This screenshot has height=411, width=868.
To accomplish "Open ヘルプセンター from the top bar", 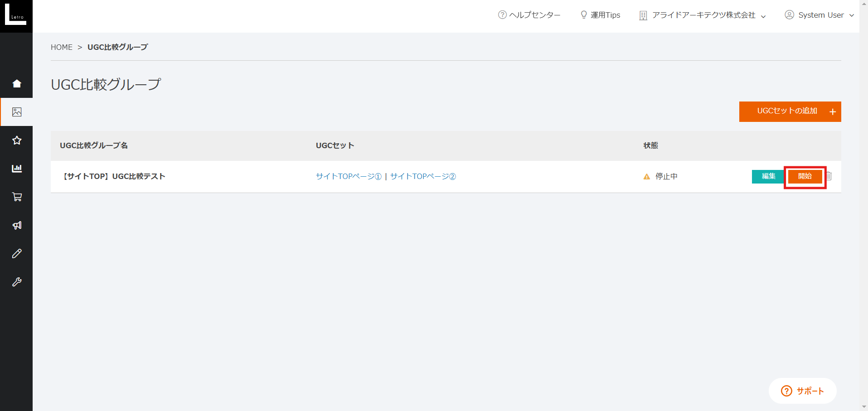I will tap(529, 15).
